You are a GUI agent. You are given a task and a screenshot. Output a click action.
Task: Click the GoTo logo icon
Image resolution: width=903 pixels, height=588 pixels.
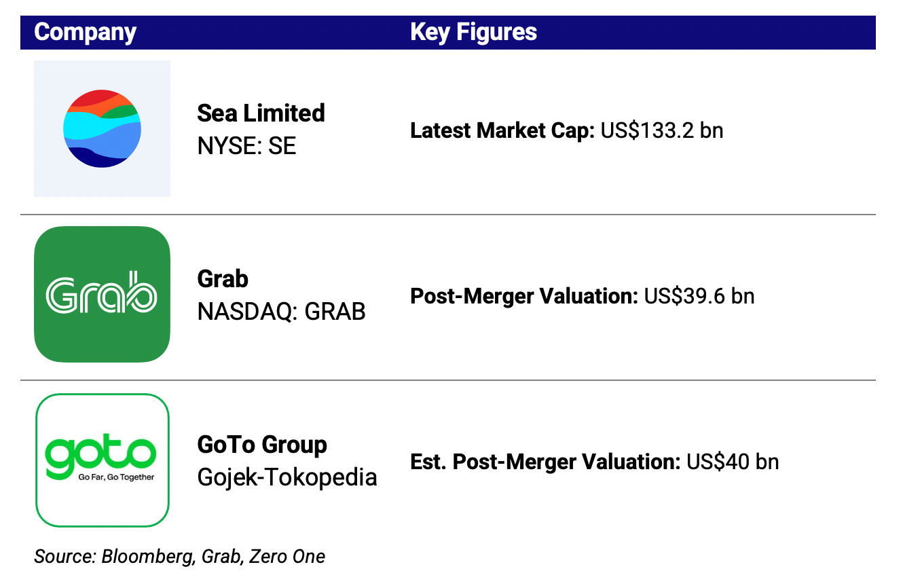(x=102, y=460)
